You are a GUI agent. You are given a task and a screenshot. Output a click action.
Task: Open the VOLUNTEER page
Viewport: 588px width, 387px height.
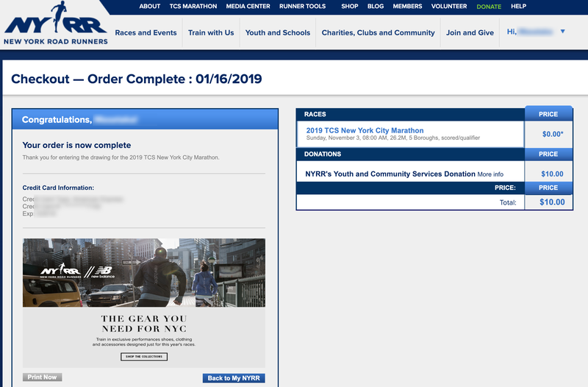coord(449,7)
